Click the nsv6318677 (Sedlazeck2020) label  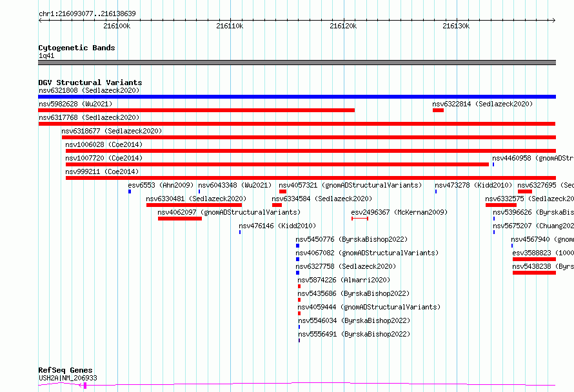[x=112, y=131]
